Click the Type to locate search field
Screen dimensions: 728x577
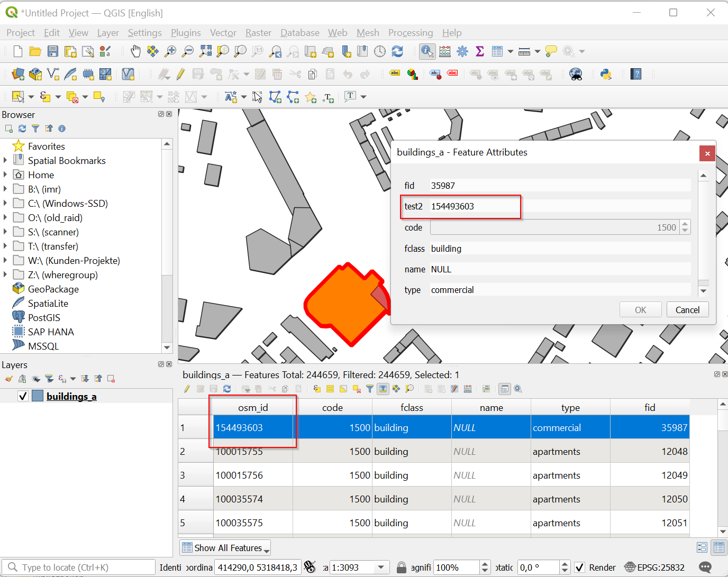[79, 567]
